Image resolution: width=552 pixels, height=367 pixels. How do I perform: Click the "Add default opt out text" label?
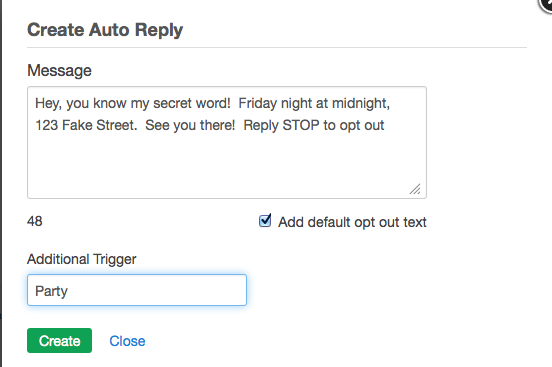[352, 222]
